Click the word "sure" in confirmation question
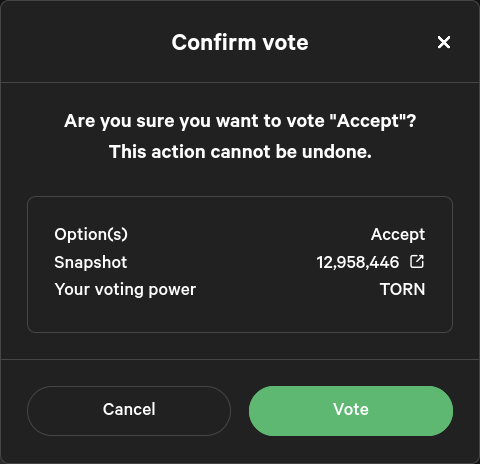This screenshot has height=464, width=480. click(x=155, y=121)
